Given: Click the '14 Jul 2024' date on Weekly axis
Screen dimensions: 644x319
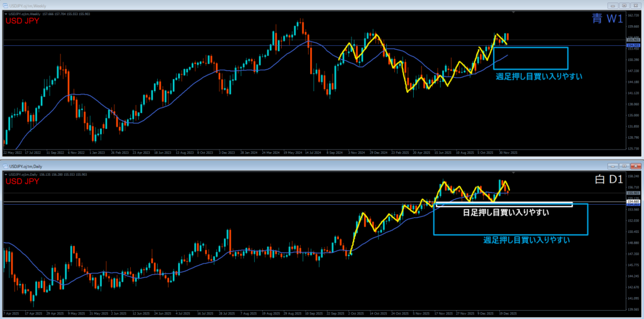Looking at the screenshot, I should [x=314, y=152].
